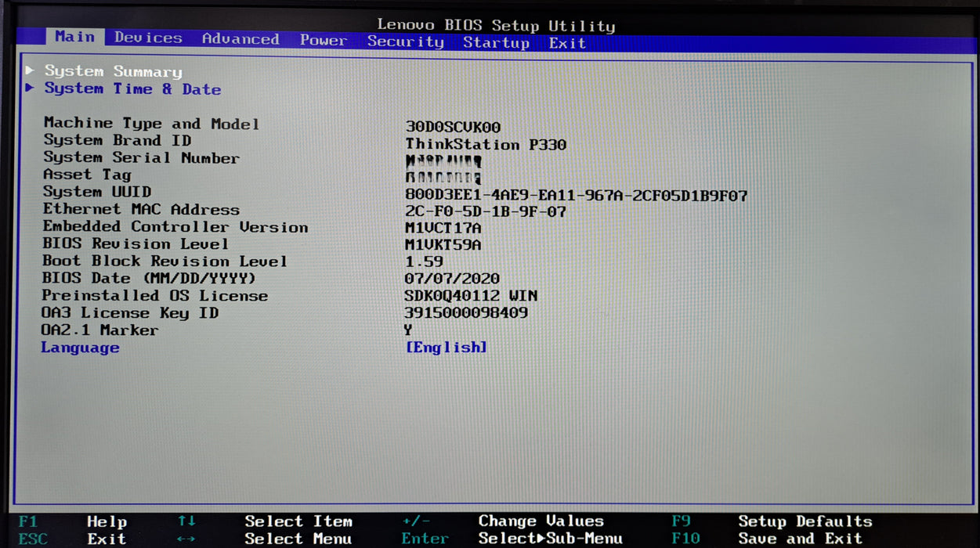Click the Select Menu left/right arrows
The image size is (980, 548).
pos(186,539)
